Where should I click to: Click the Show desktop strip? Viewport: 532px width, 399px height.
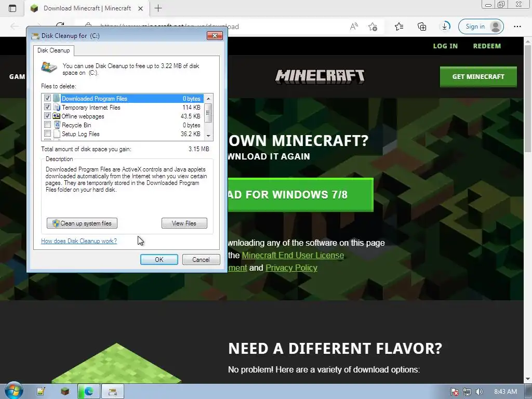pos(528,392)
